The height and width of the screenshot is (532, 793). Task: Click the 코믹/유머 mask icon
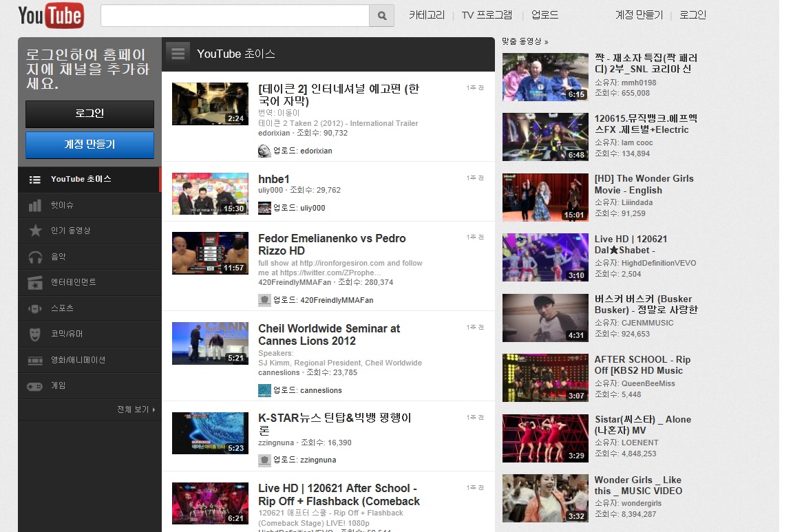[35, 334]
